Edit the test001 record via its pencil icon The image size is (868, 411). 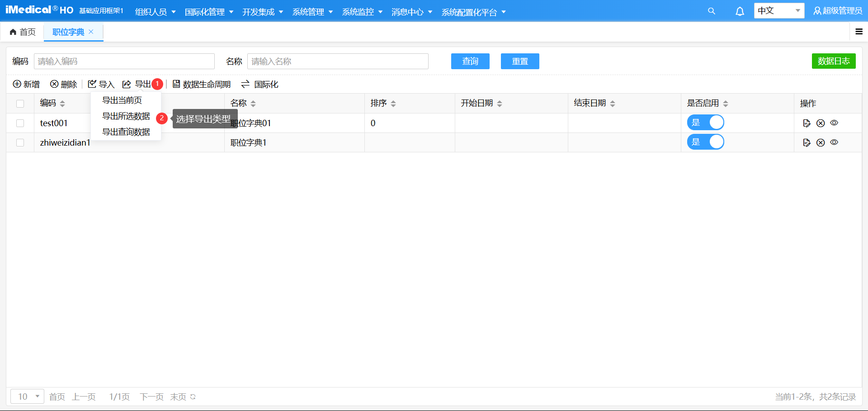(x=807, y=123)
